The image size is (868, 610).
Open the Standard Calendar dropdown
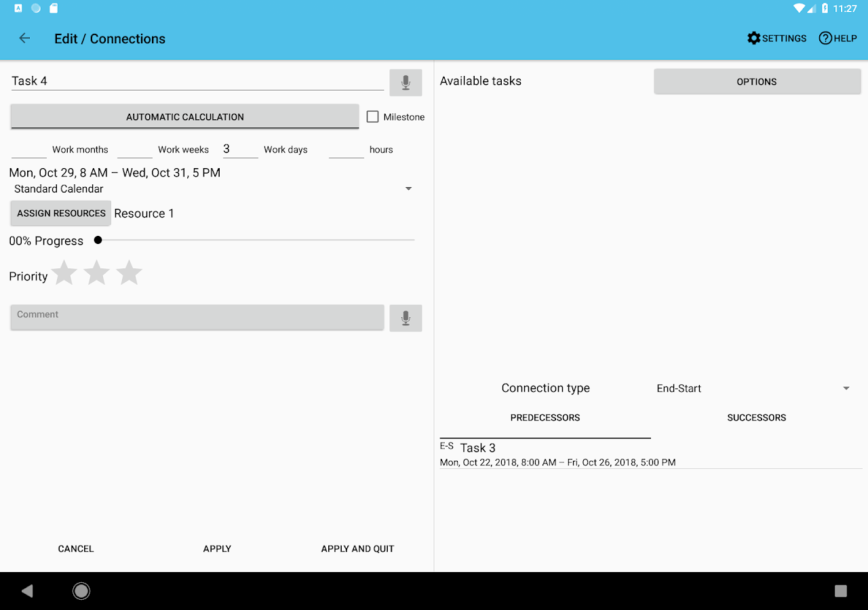point(408,188)
